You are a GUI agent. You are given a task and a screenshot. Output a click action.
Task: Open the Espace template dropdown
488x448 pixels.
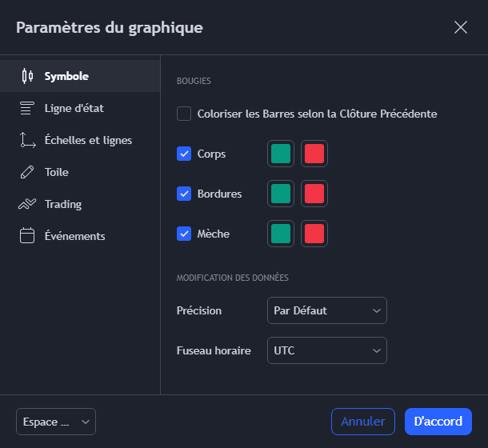pyautogui.click(x=56, y=422)
